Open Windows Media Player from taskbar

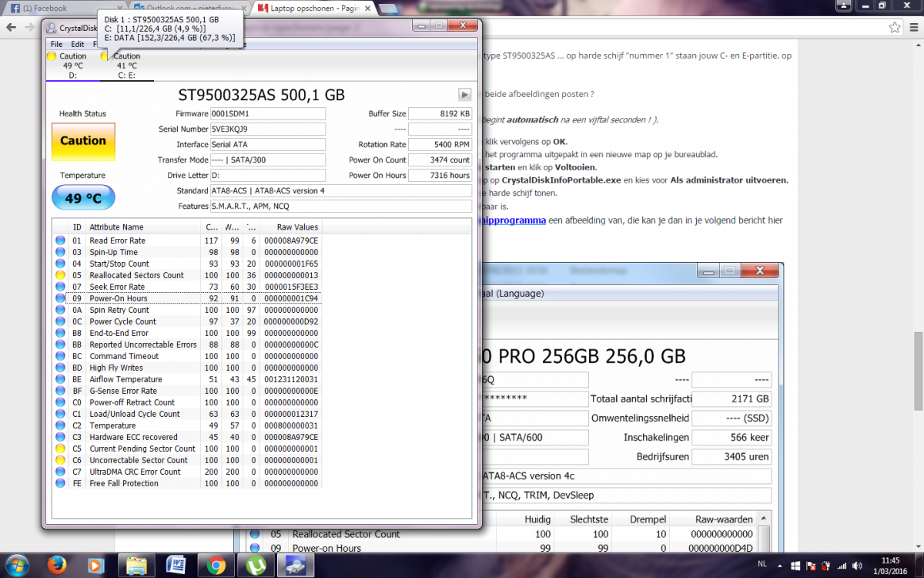click(95, 564)
